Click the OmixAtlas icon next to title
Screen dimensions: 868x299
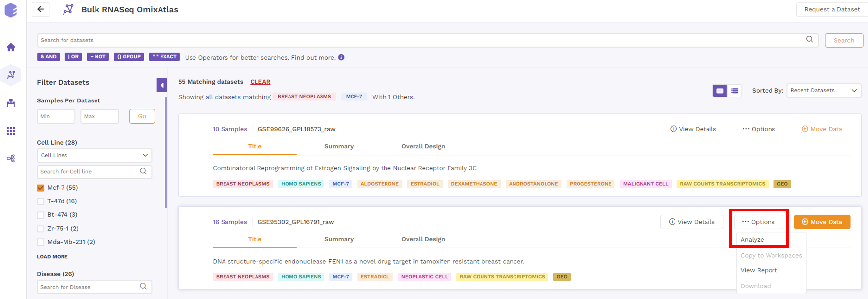click(68, 9)
